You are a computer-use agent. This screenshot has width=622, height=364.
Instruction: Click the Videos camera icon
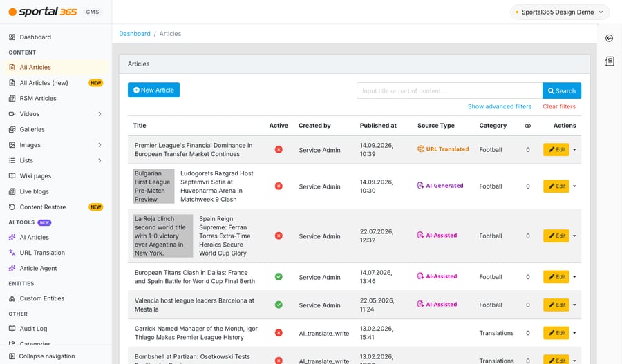tap(12, 114)
